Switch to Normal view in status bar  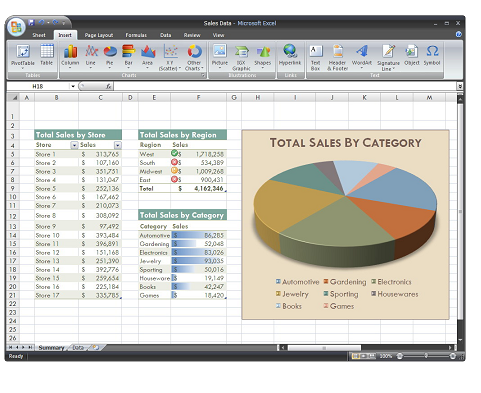(356, 356)
